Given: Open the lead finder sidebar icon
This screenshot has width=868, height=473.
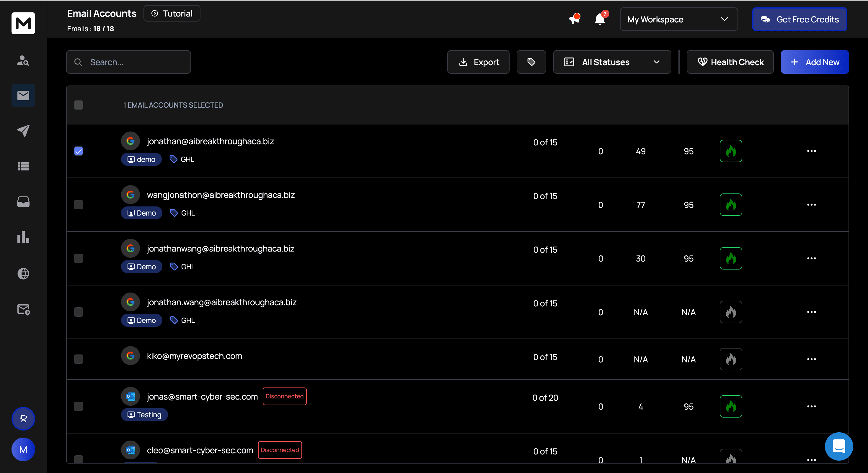Looking at the screenshot, I should (23, 60).
